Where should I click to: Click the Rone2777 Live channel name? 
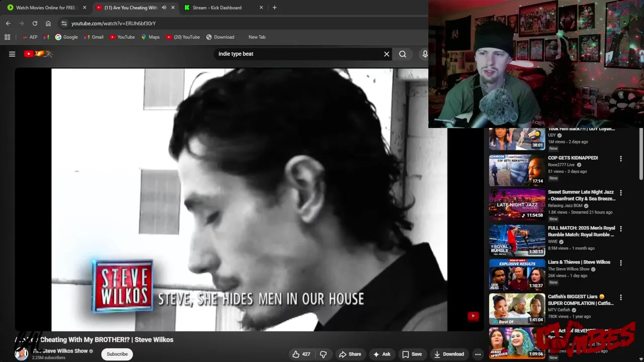pos(561,165)
